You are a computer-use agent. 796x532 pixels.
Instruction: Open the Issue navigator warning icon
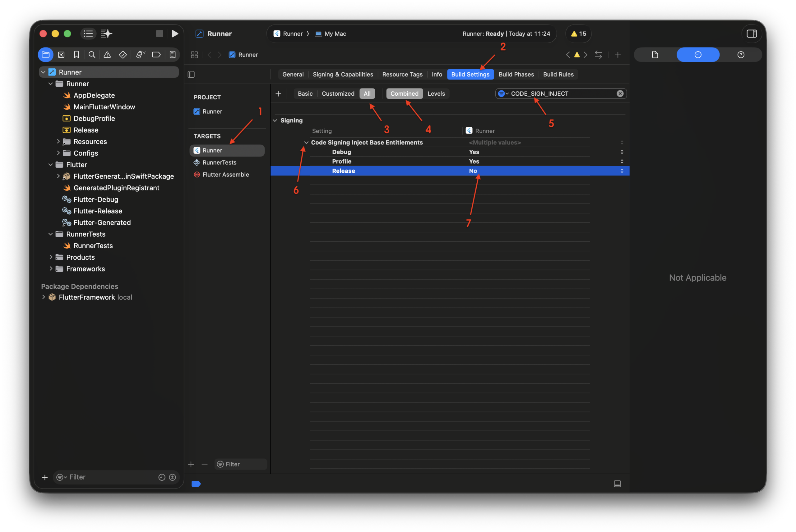click(107, 55)
